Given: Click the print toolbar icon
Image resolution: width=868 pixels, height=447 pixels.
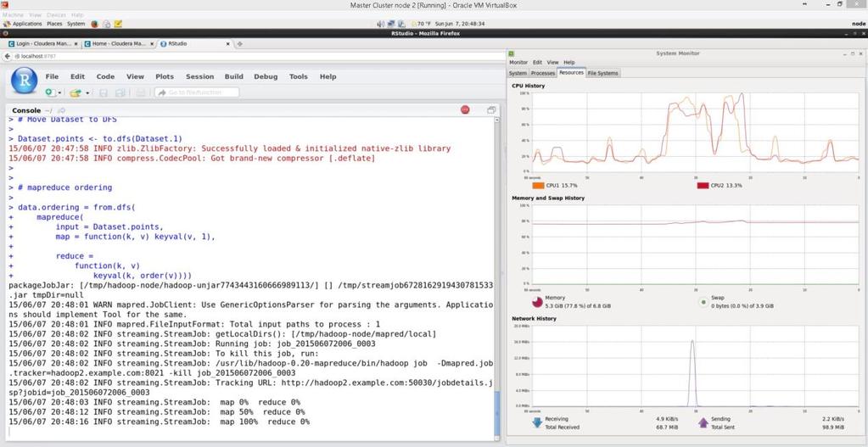Looking at the screenshot, I should click(141, 92).
